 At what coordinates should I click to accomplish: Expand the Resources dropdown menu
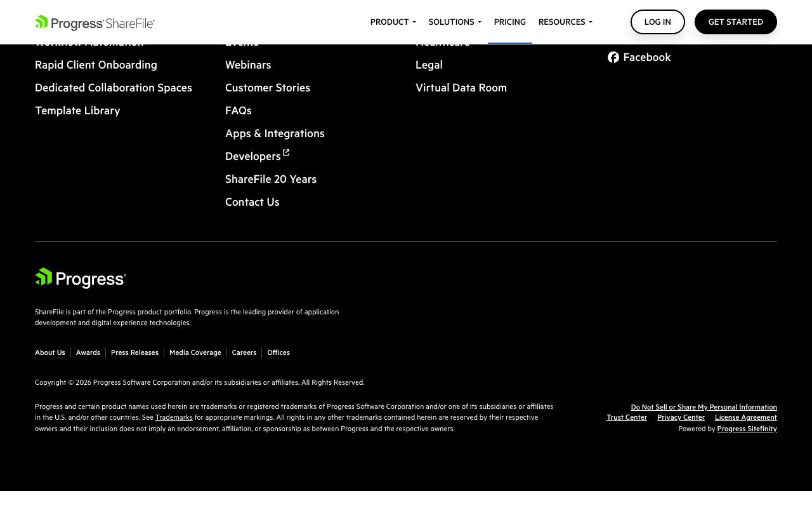click(x=565, y=22)
